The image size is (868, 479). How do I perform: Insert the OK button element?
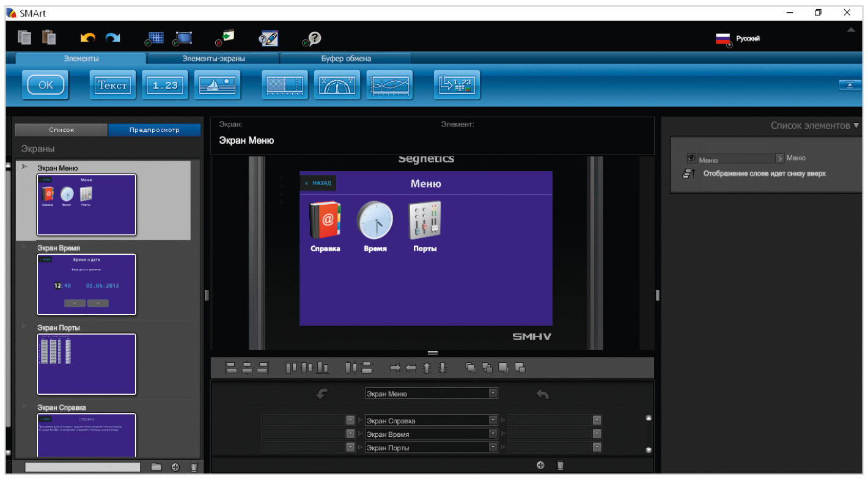(46, 86)
